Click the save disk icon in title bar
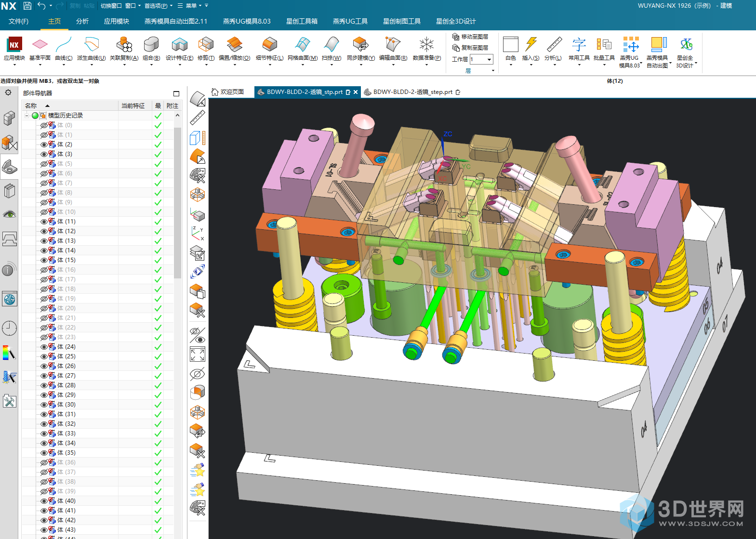The height and width of the screenshot is (539, 756). point(27,6)
